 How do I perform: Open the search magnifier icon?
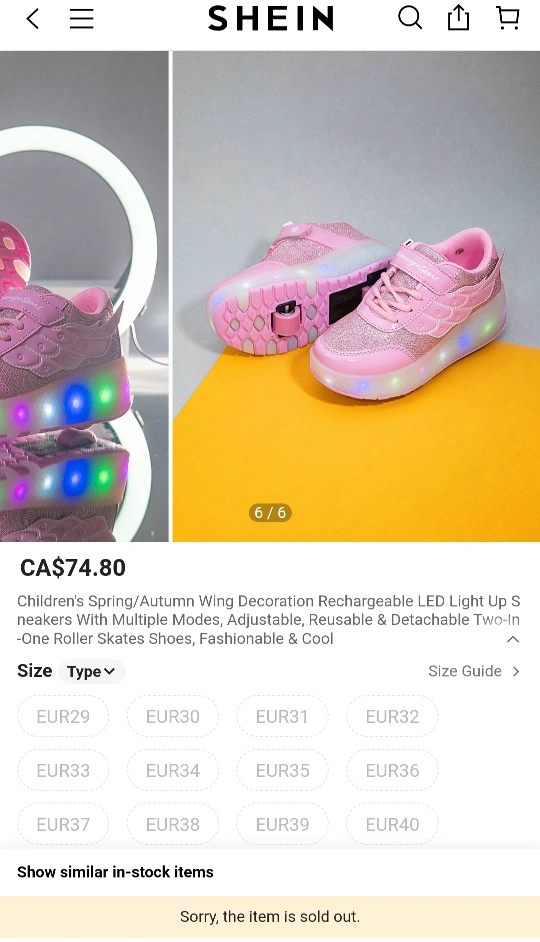point(410,18)
